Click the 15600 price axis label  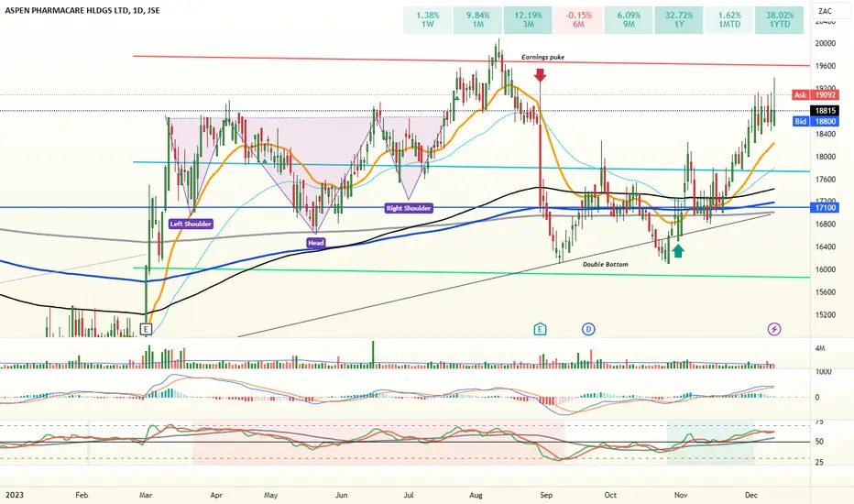[x=826, y=292]
